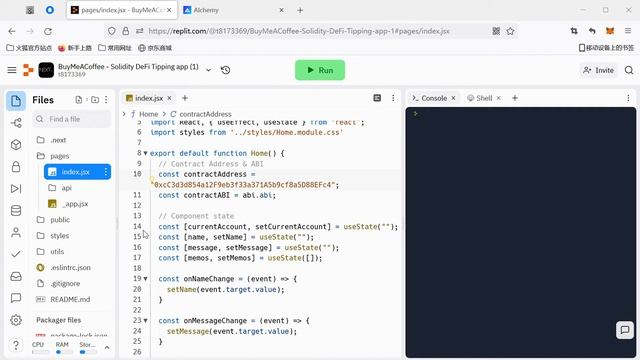The width and height of the screenshot is (640, 360).
Task: Open the Chat bubble sidebar icon
Action: coord(16,298)
